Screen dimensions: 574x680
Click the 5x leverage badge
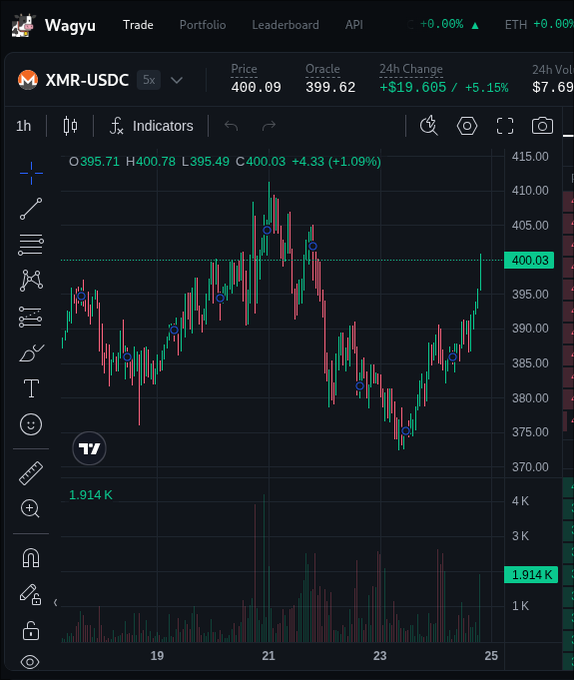149,80
